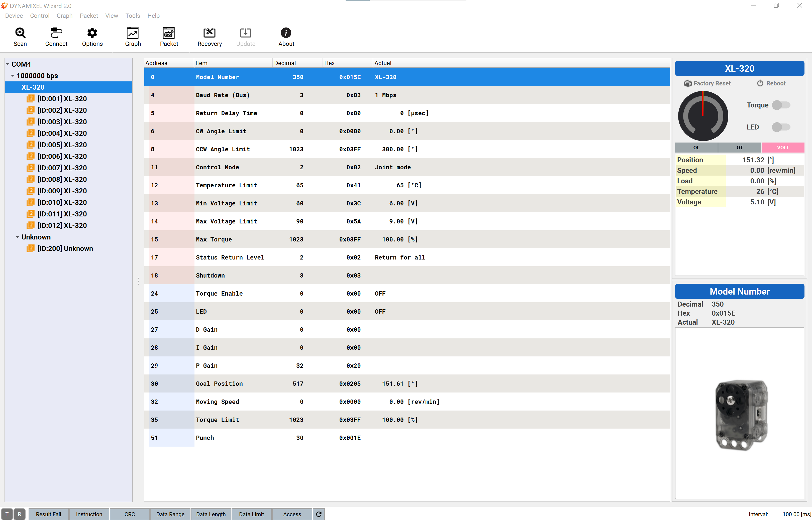Click the icon beside [ID:004] XL-320

tap(31, 133)
